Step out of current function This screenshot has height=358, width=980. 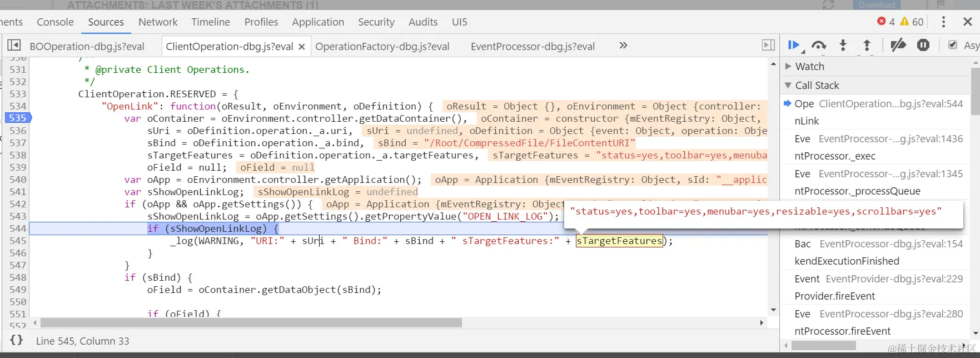coord(867,45)
